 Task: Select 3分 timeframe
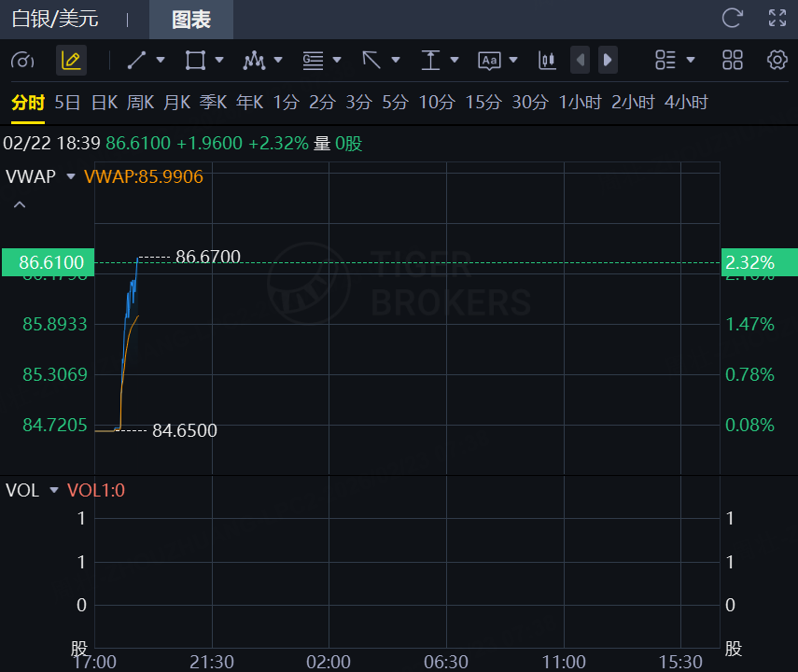tap(358, 103)
